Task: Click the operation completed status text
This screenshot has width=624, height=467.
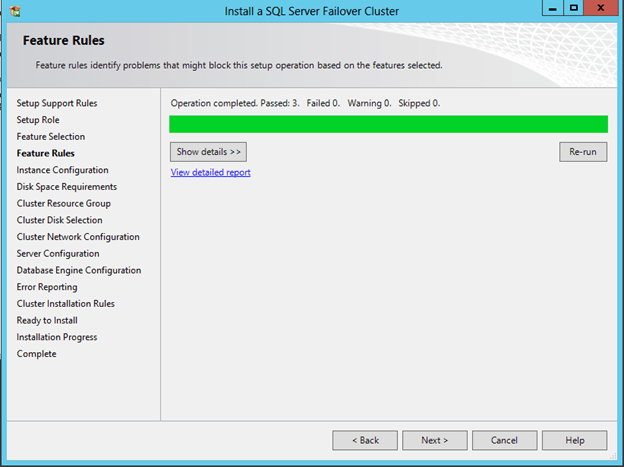Action: (x=305, y=103)
